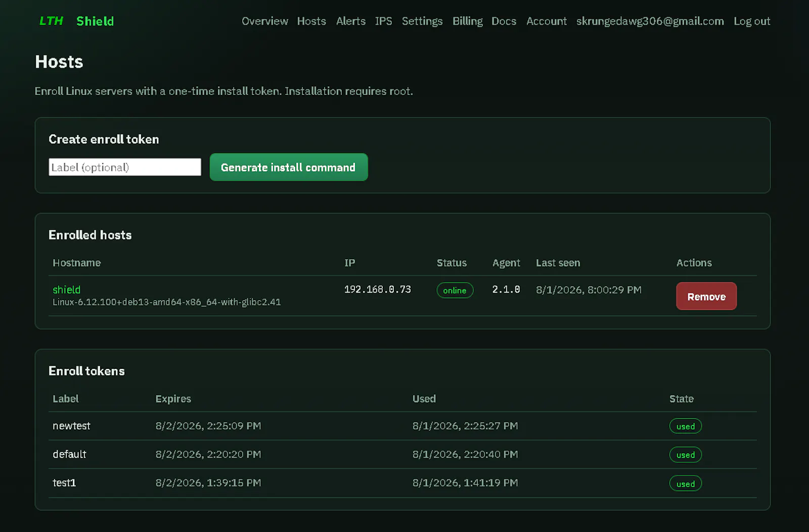
Task: Click the skrungedawg306@gmail.com account email
Action: 650,21
